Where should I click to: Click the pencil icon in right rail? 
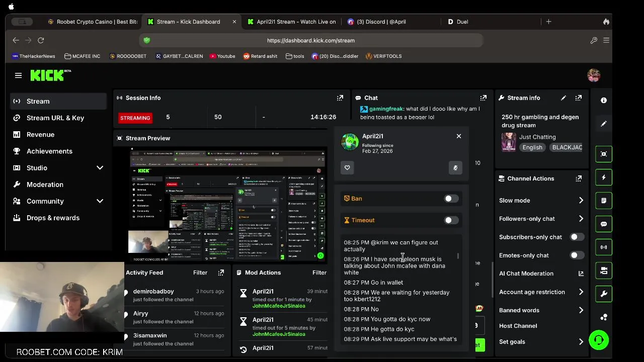point(604,124)
